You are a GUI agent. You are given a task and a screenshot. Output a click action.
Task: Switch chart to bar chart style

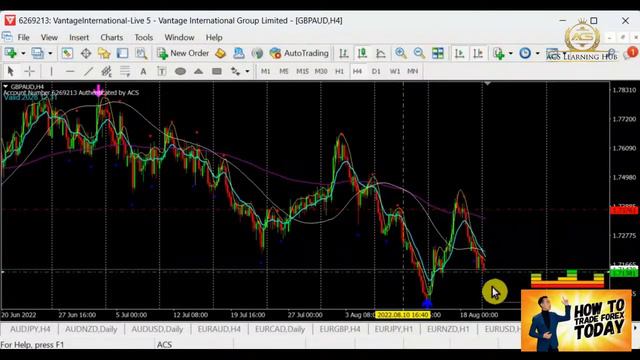(344, 53)
